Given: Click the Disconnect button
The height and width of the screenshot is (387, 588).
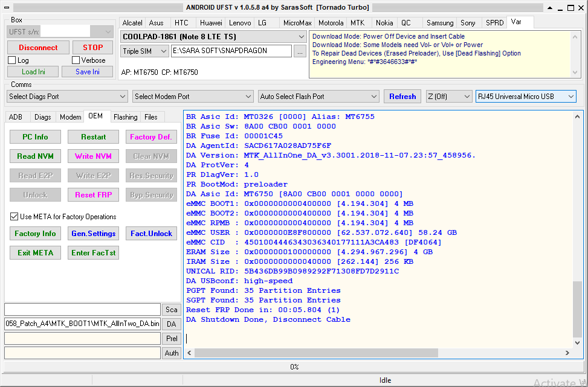Looking at the screenshot, I should (x=38, y=48).
